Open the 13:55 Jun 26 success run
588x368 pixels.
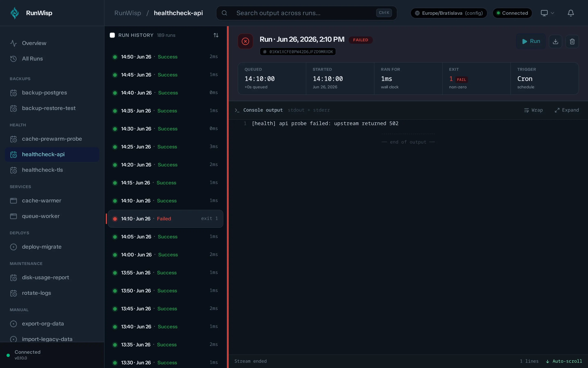click(x=165, y=273)
